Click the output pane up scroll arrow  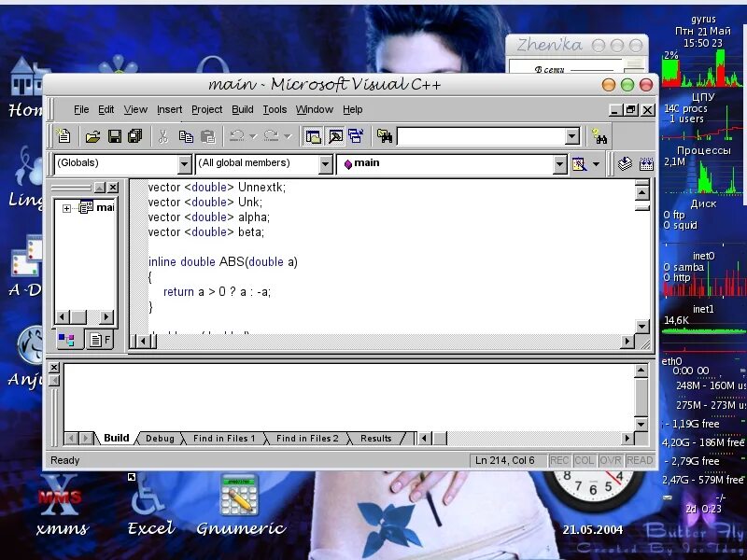[641, 371]
